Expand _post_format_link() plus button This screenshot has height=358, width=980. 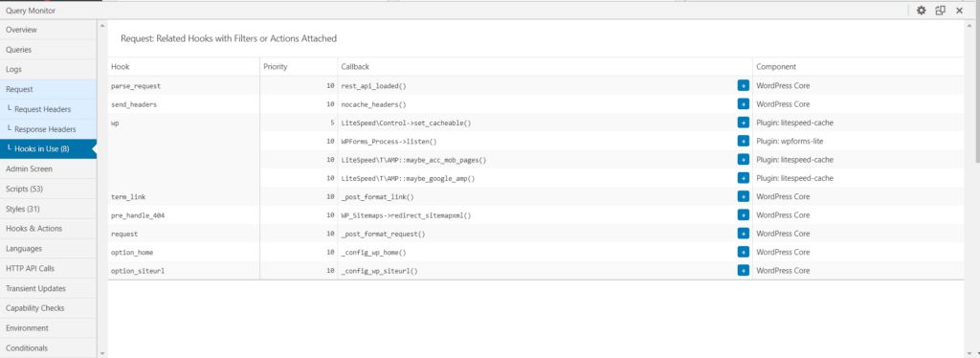pyautogui.click(x=743, y=196)
